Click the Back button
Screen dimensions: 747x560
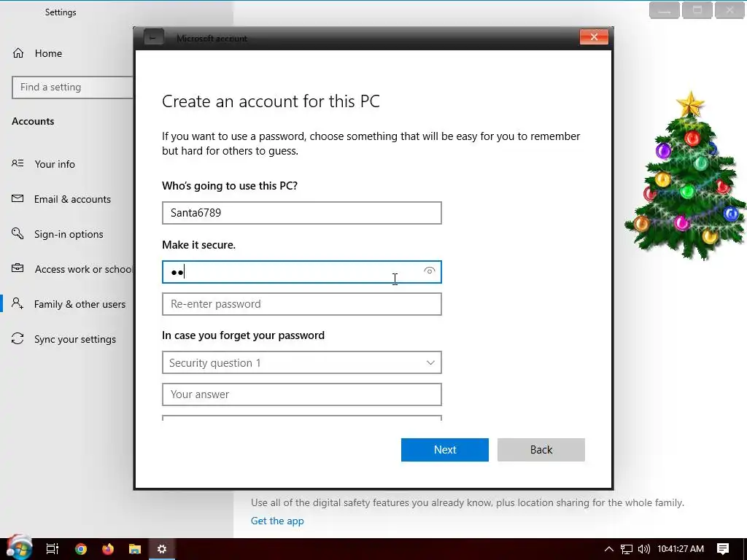click(541, 449)
